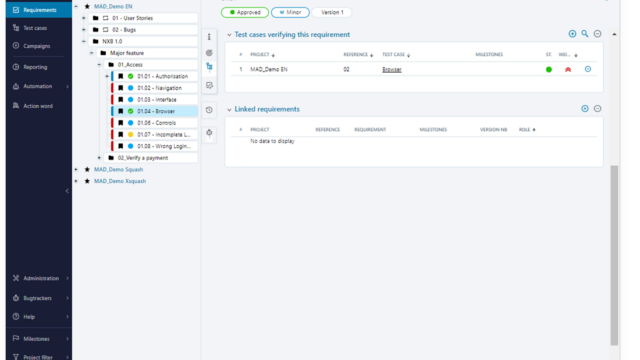Screen dimensions: 640x360
Task: Add a test case with plus icon
Action: [572, 34]
